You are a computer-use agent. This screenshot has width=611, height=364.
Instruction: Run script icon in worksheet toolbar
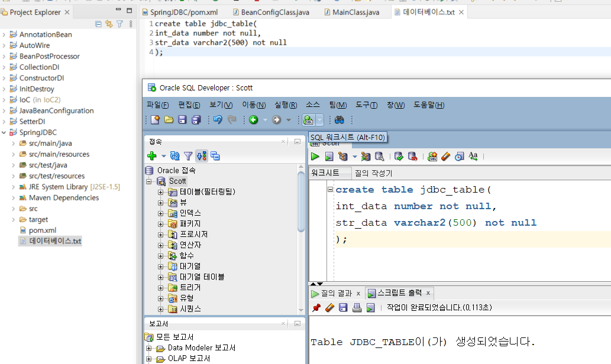click(x=329, y=157)
